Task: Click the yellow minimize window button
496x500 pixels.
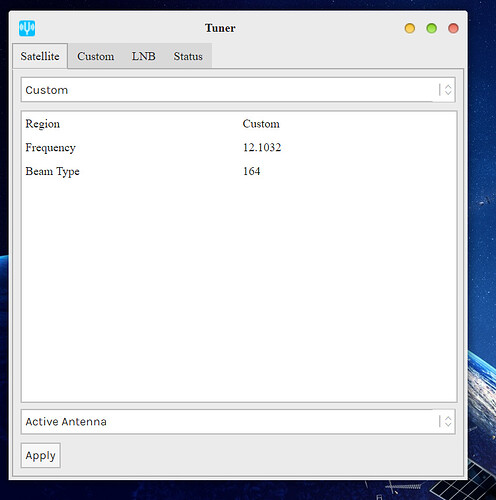Action: 410,28
